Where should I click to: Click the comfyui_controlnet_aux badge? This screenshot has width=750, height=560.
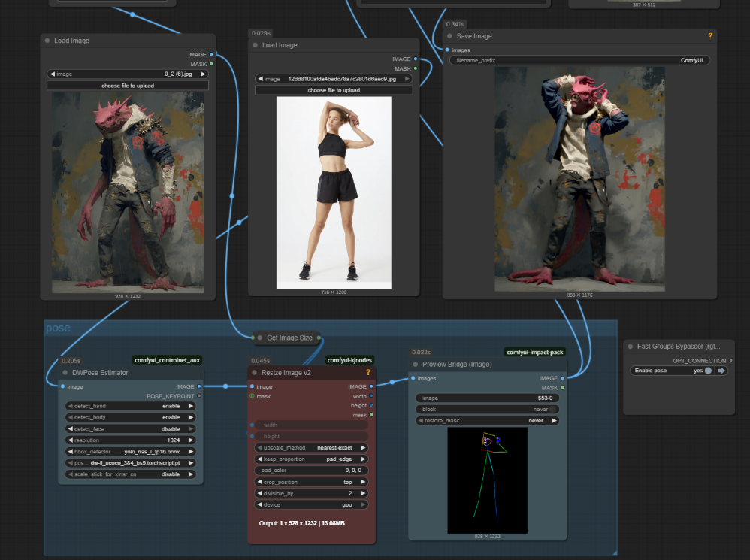168,360
